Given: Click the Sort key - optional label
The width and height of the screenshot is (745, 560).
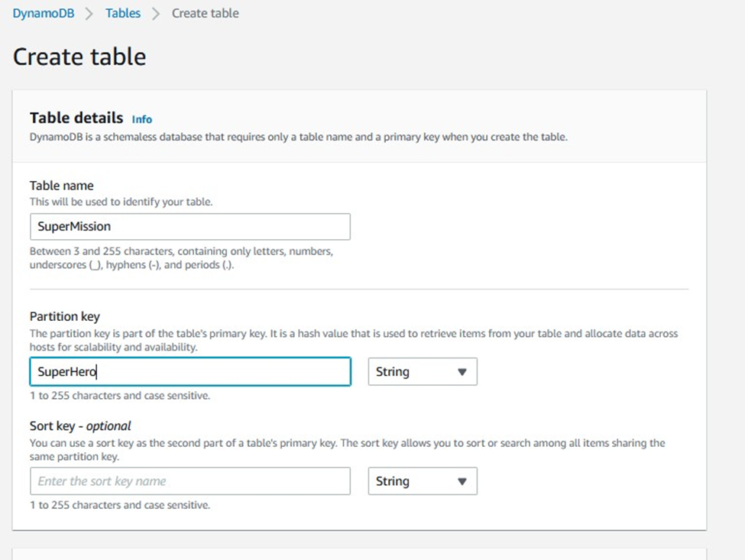Looking at the screenshot, I should coord(79,426).
